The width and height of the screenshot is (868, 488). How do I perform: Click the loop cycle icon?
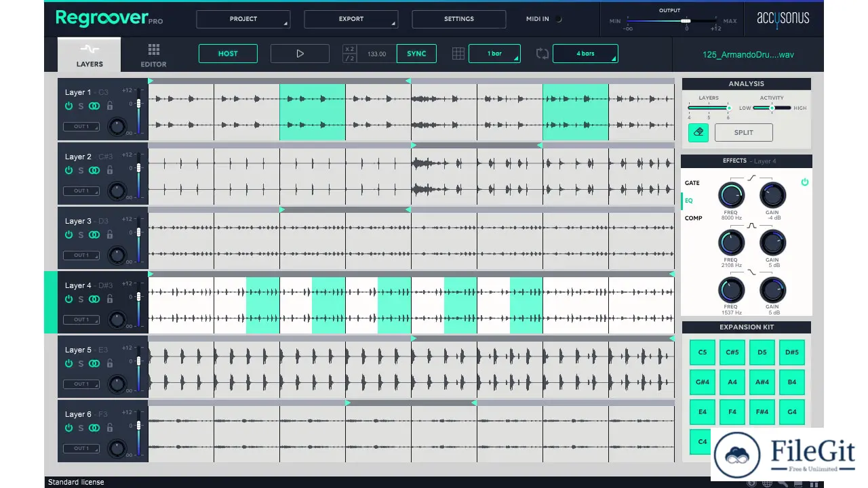click(542, 54)
